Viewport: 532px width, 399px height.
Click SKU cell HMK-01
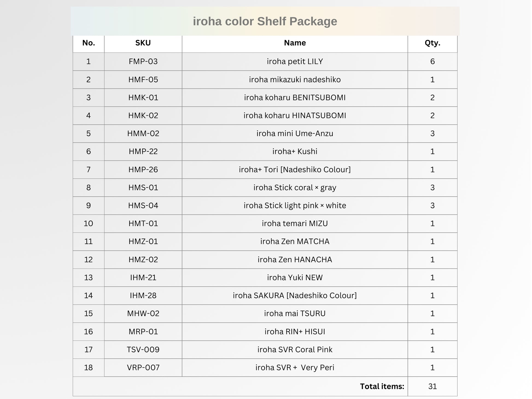tap(143, 98)
